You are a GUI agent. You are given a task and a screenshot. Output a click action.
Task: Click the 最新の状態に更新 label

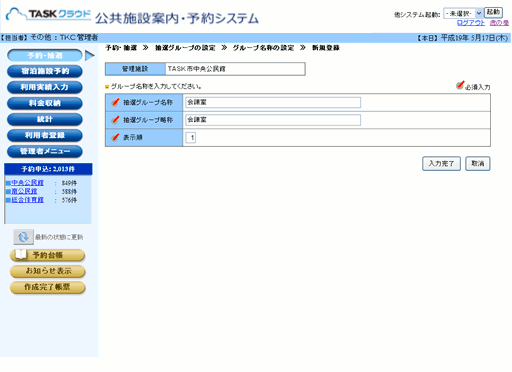coord(59,237)
